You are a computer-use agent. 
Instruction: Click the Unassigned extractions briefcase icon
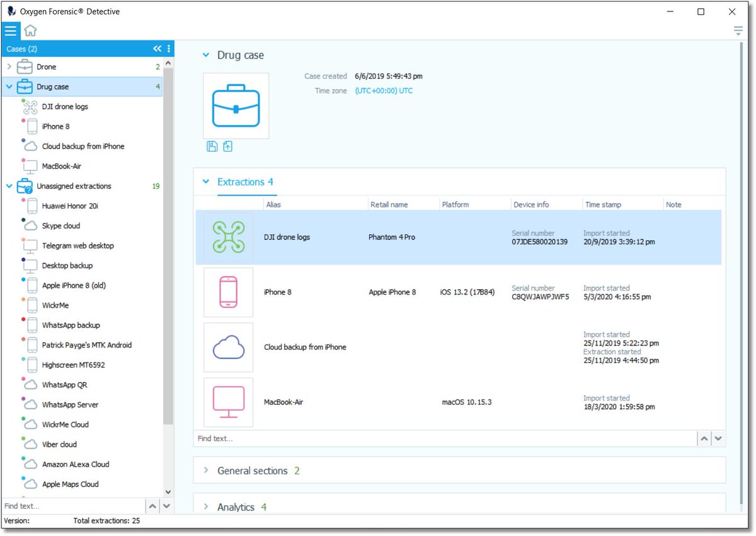[25, 186]
